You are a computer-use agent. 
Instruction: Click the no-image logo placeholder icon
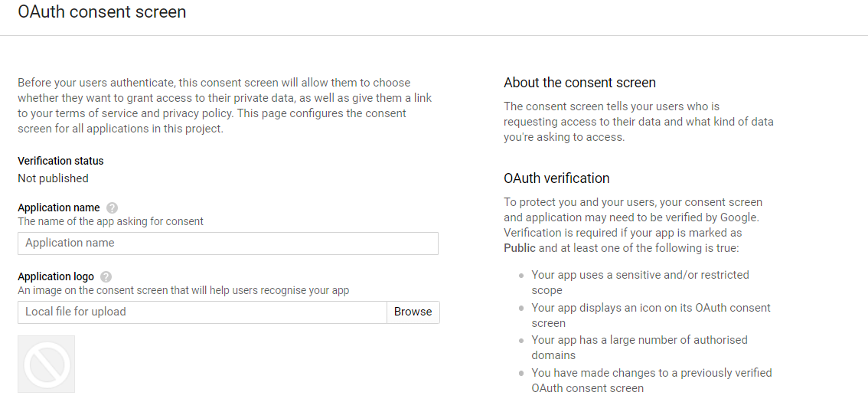(x=47, y=364)
